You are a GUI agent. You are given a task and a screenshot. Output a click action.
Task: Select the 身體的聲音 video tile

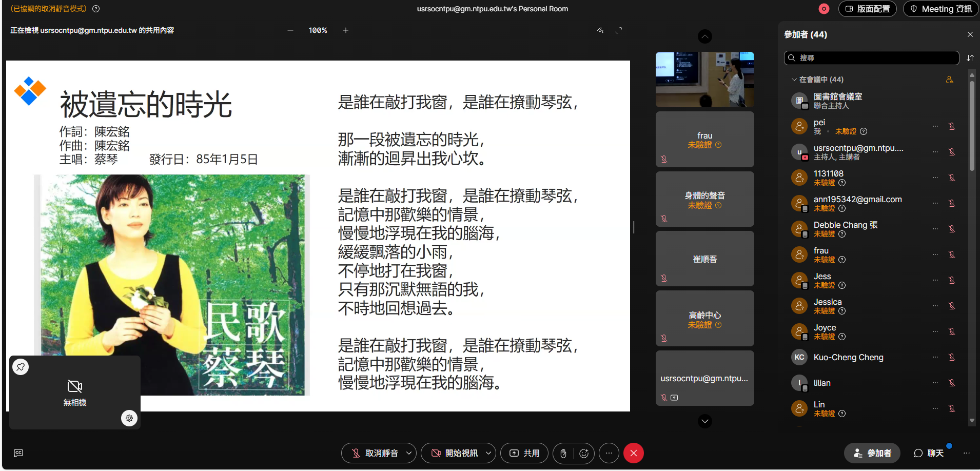pyautogui.click(x=705, y=199)
